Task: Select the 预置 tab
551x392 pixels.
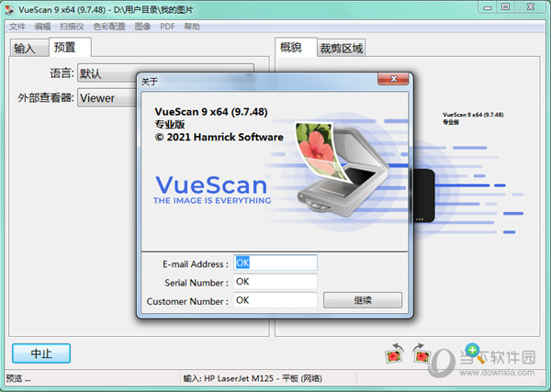Action: tap(70, 47)
